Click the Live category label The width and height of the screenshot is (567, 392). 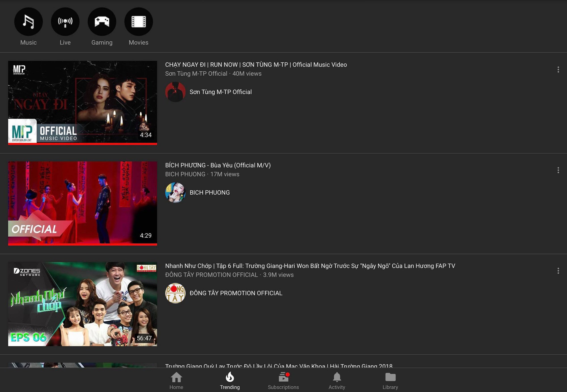[x=65, y=42]
